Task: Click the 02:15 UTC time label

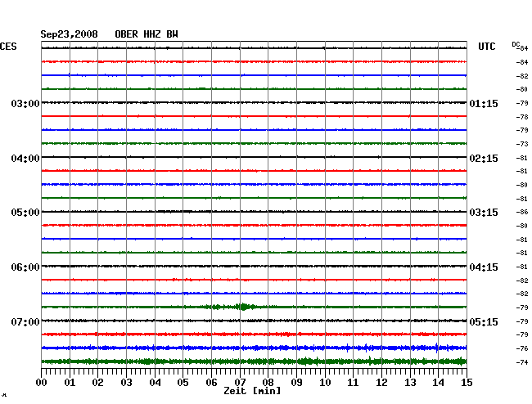Action: pos(484,159)
